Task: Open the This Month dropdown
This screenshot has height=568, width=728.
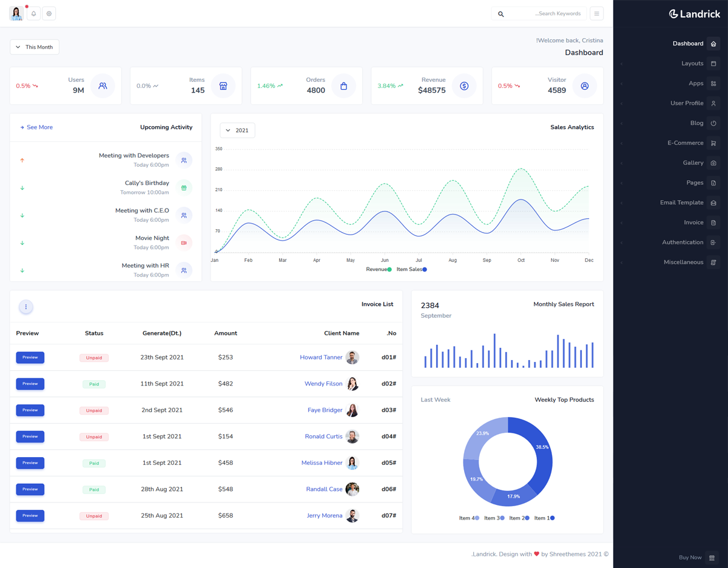Action: (x=35, y=47)
